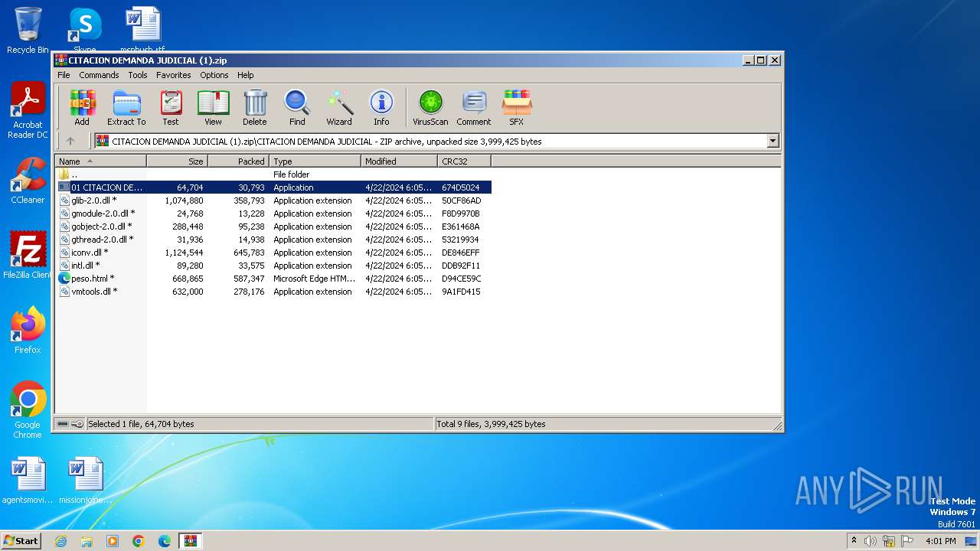Viewport: 980px width, 551px height.
Task: Show hidden tray icons arrow
Action: click(854, 541)
